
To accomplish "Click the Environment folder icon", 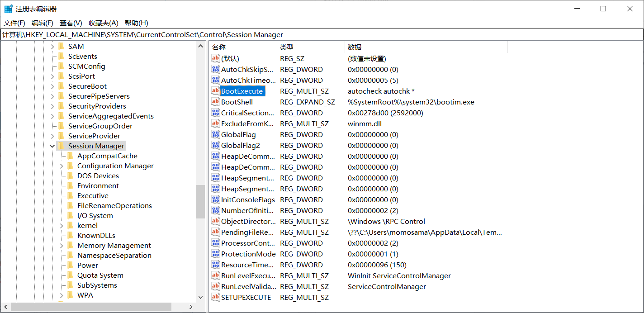I will [x=70, y=185].
